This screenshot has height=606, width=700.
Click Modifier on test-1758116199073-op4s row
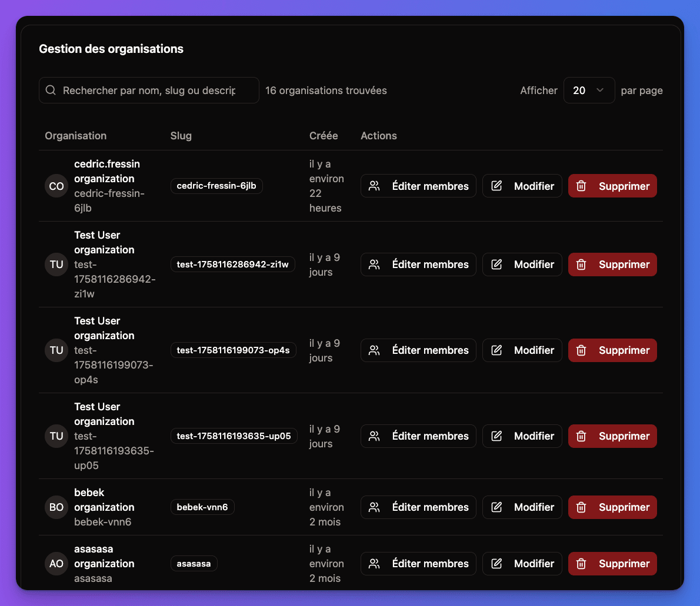point(522,350)
